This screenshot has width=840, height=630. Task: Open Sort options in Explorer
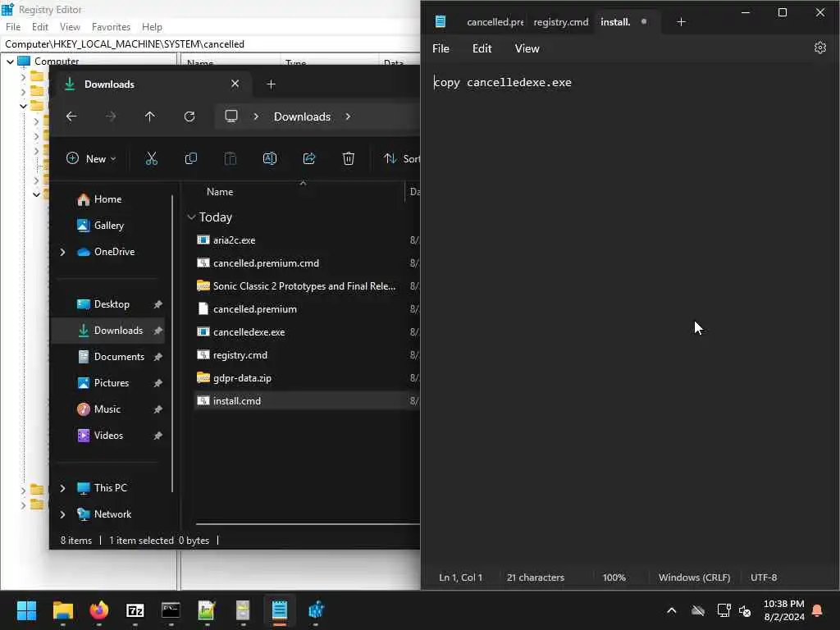401,158
